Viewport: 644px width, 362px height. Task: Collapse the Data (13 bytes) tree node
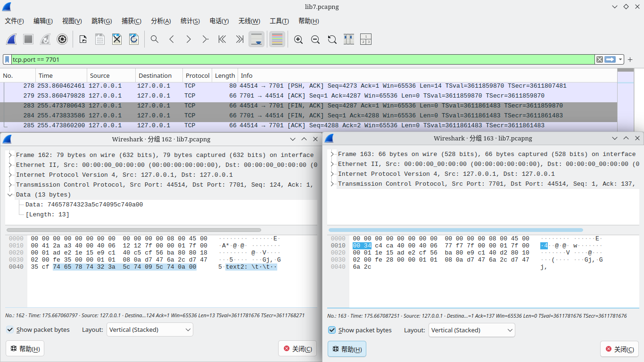pyautogui.click(x=10, y=195)
